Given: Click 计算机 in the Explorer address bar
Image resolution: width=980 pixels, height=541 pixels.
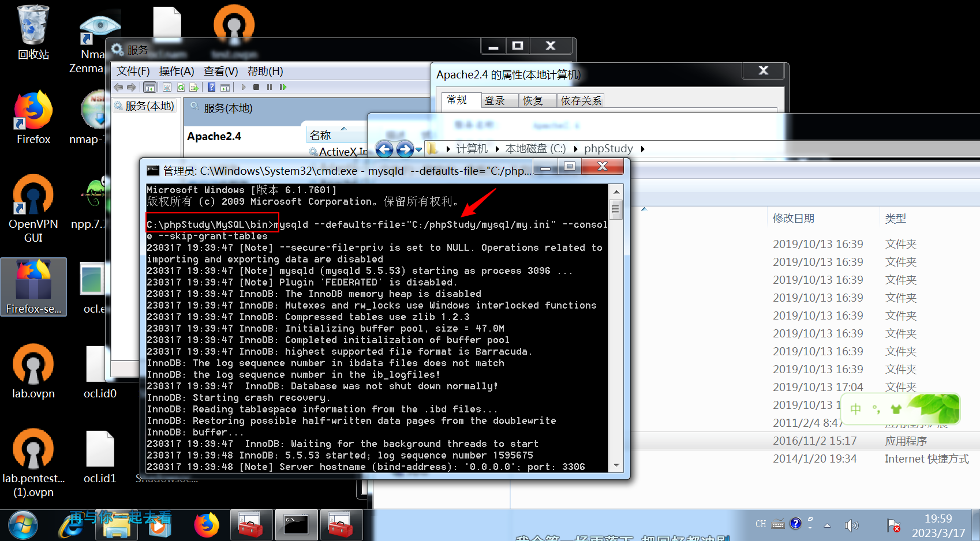Looking at the screenshot, I should click(472, 149).
